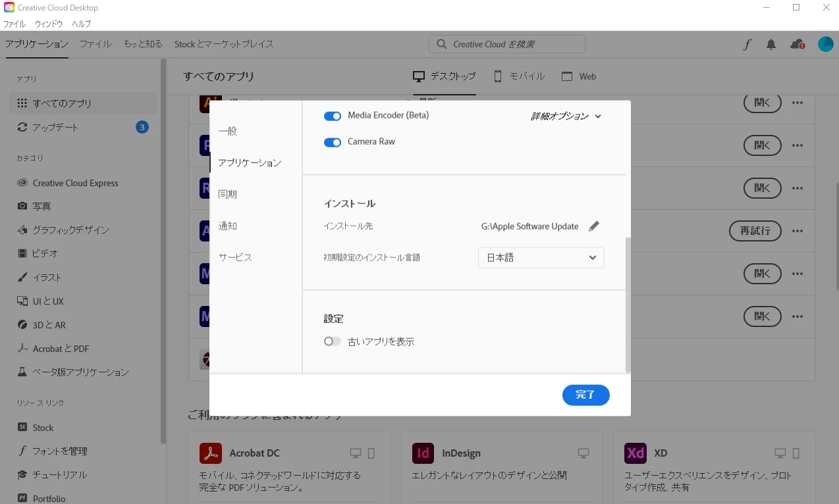This screenshot has height=504, width=839.
Task: Click the fonts f icon in header
Action: point(747,44)
